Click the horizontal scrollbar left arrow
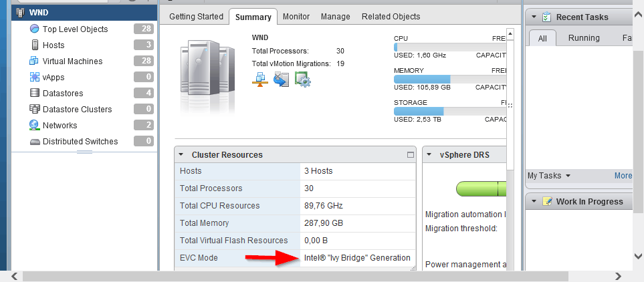Screen dimensions: 644x282 click(x=15, y=277)
